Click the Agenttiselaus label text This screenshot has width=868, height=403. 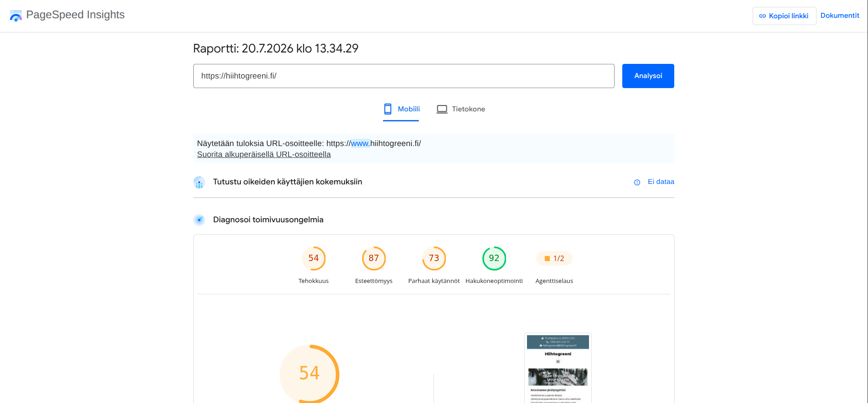pyautogui.click(x=554, y=281)
